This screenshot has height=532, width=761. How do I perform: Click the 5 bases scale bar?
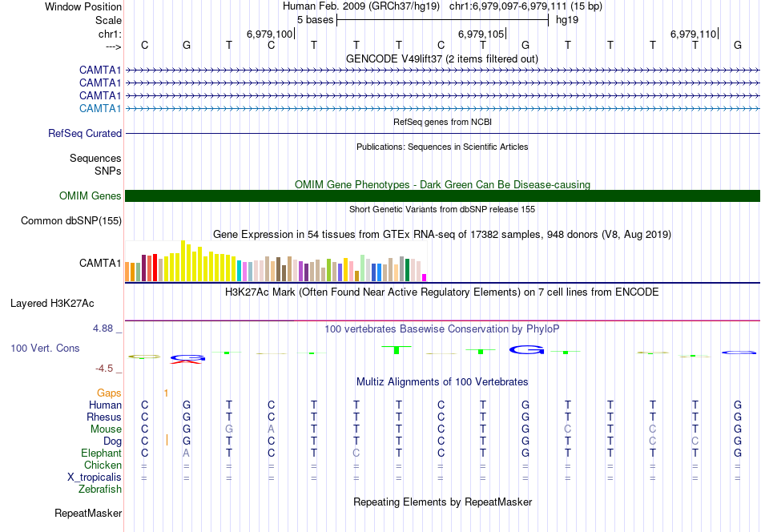click(443, 20)
